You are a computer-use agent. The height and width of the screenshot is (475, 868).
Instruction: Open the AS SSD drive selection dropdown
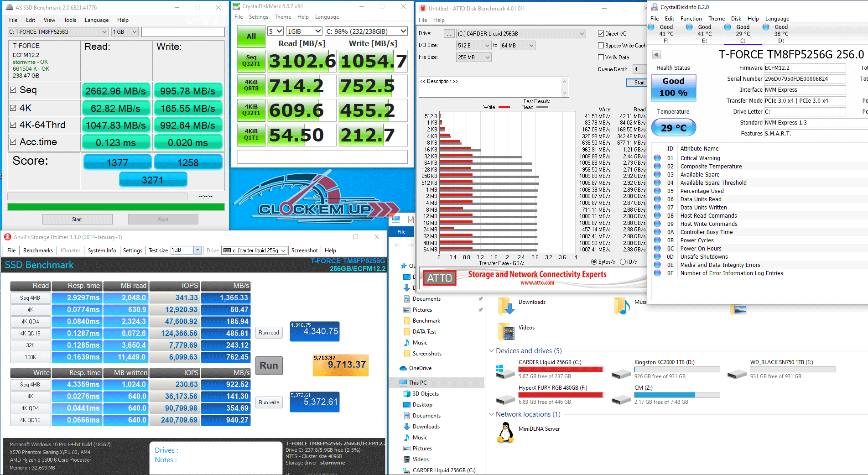pos(58,32)
